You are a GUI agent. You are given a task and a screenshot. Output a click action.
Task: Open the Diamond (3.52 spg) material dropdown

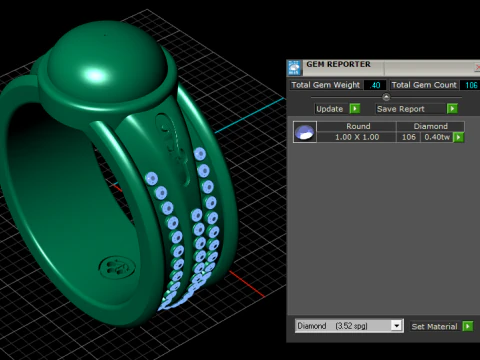coord(349,326)
